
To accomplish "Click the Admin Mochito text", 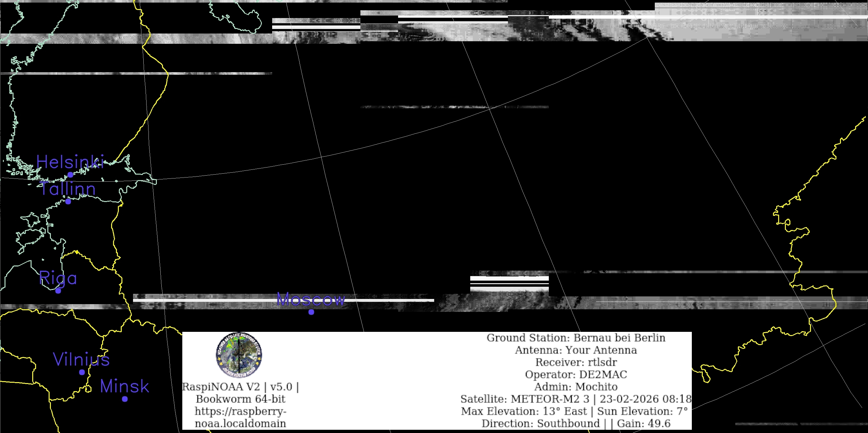I will 576,387.
